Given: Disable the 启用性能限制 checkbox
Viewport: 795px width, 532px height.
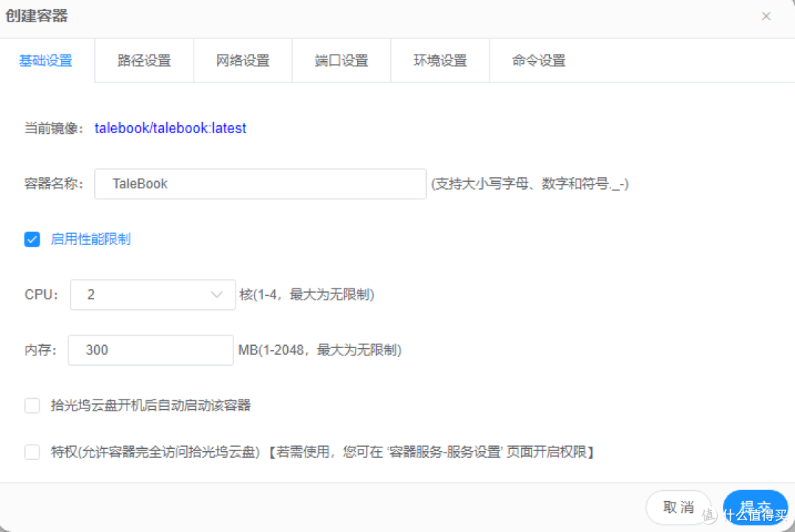Looking at the screenshot, I should tap(32, 239).
